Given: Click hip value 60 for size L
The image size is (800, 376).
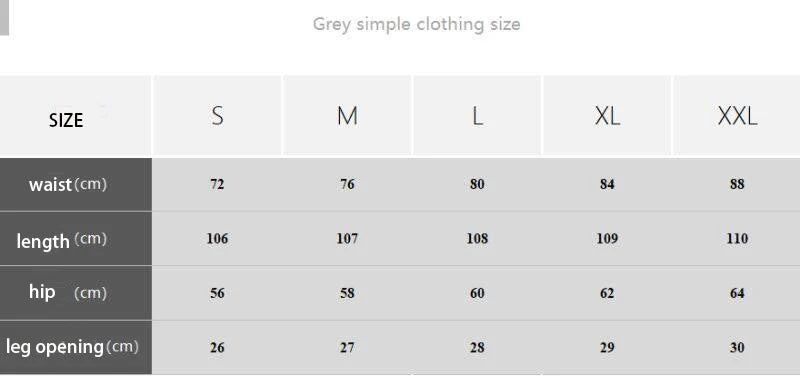Looking at the screenshot, I should [x=477, y=293].
